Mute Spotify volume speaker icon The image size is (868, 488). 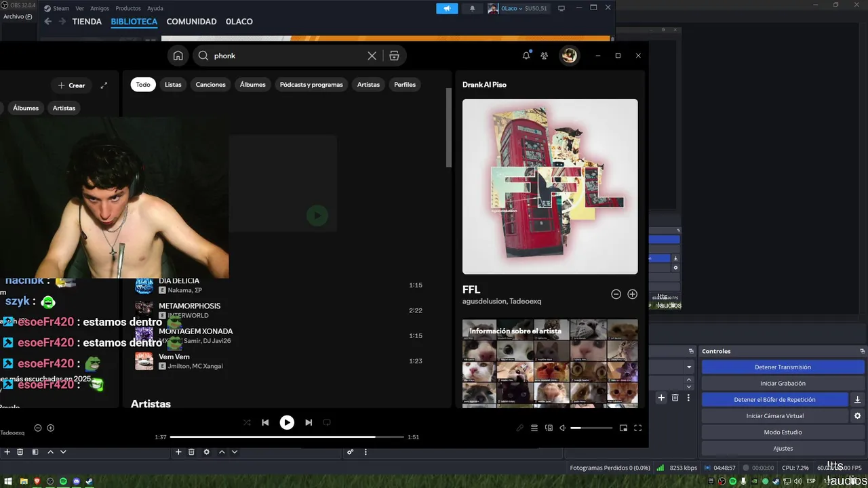(563, 428)
